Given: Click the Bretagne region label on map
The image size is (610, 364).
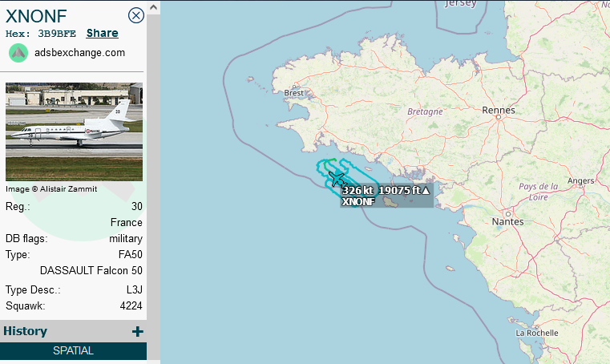Looking at the screenshot, I should point(425,111).
